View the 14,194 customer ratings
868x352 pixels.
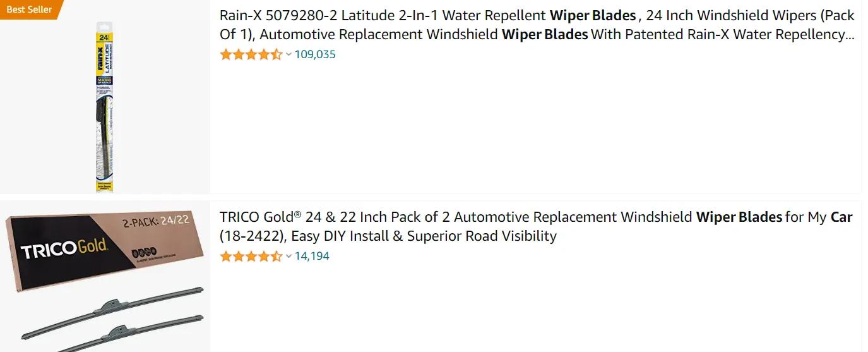(312, 256)
